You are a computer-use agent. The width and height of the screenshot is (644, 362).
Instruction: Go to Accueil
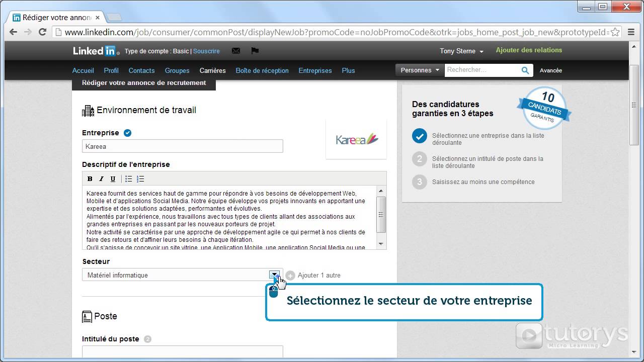point(83,70)
